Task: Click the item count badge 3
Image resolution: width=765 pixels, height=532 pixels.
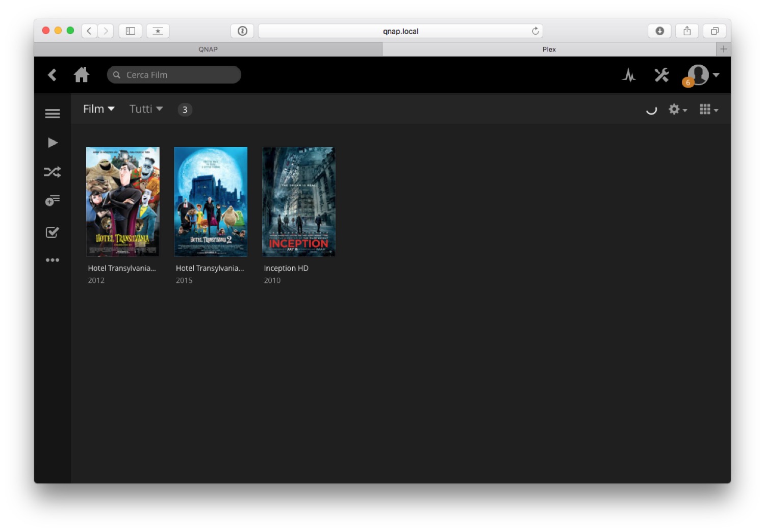Action: click(185, 110)
